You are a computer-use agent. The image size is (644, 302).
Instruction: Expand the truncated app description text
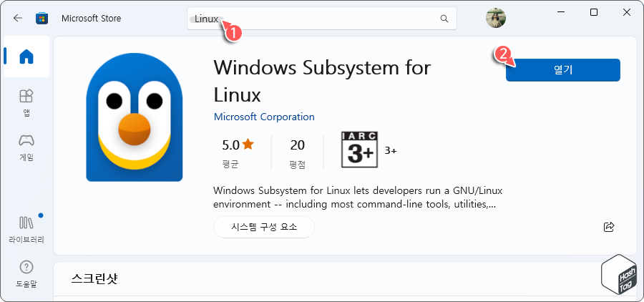[358, 198]
